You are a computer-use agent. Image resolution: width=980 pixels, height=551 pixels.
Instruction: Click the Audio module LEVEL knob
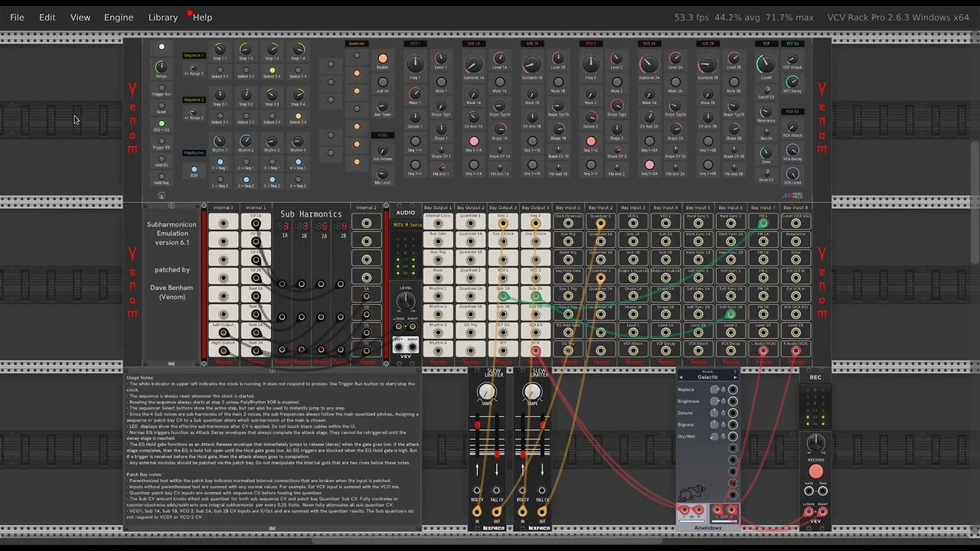click(406, 302)
